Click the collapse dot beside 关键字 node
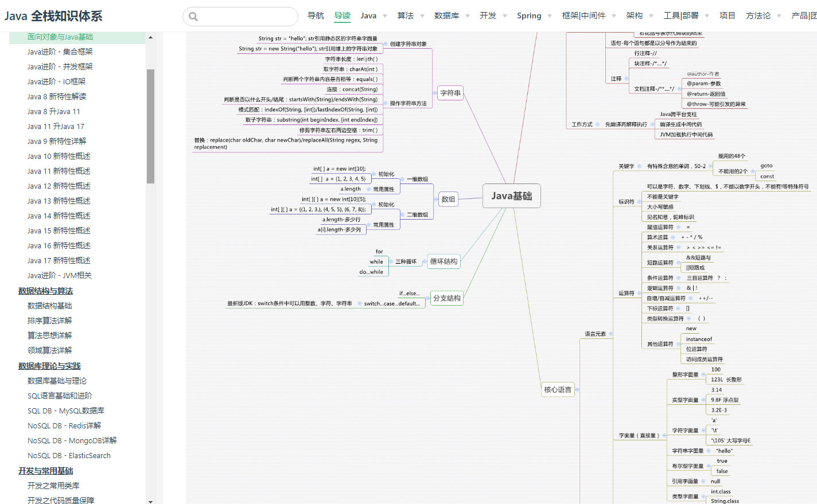The image size is (817, 504). (639, 166)
